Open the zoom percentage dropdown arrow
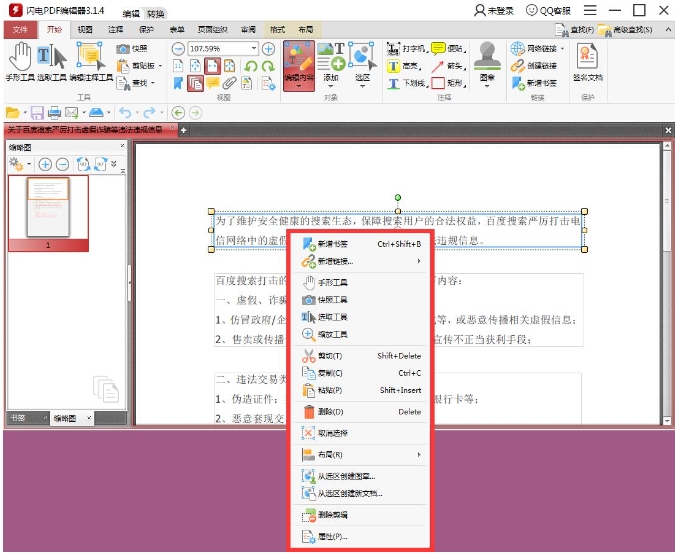The image size is (675, 553). click(x=254, y=48)
